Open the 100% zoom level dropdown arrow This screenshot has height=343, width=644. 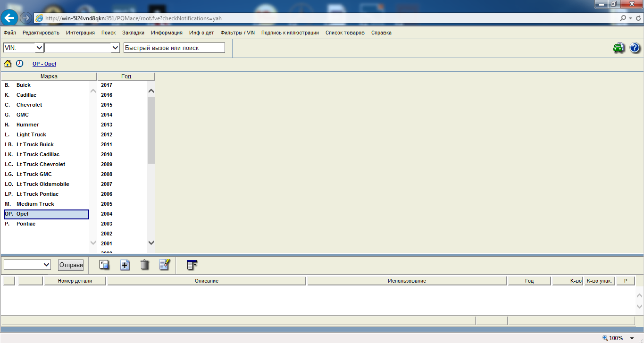point(632,338)
